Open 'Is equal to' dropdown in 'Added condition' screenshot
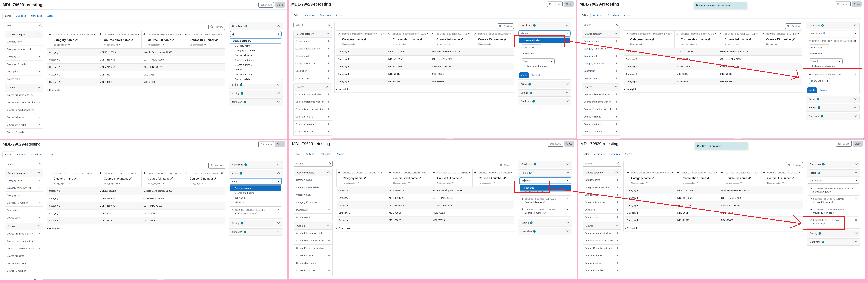The width and height of the screenshot is (868, 283). [x=819, y=48]
